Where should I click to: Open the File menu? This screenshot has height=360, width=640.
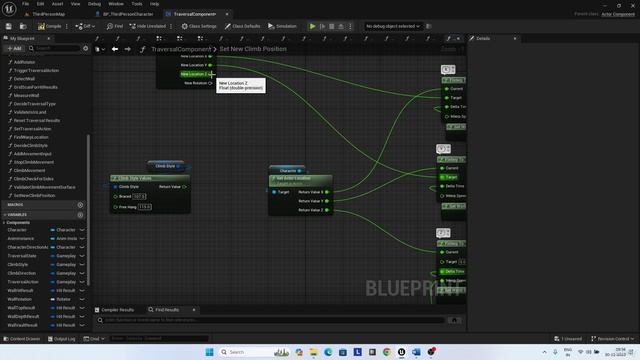tap(25, 4)
